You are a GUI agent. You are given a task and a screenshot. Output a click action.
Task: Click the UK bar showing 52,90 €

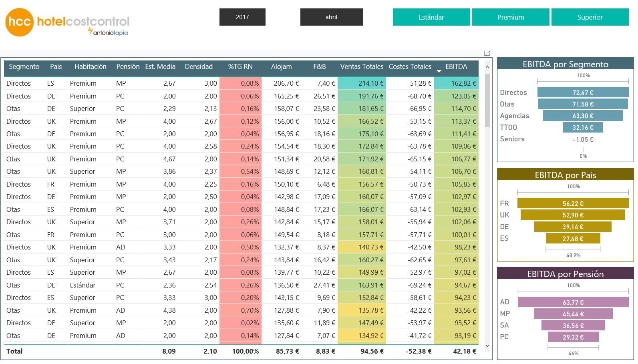pyautogui.click(x=573, y=215)
